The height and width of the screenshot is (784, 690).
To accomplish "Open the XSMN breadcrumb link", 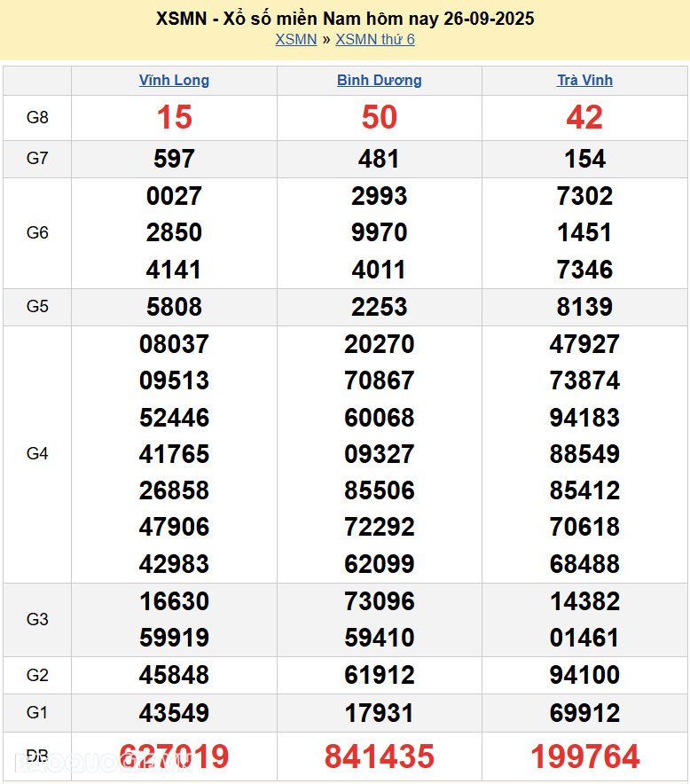I will (295, 39).
